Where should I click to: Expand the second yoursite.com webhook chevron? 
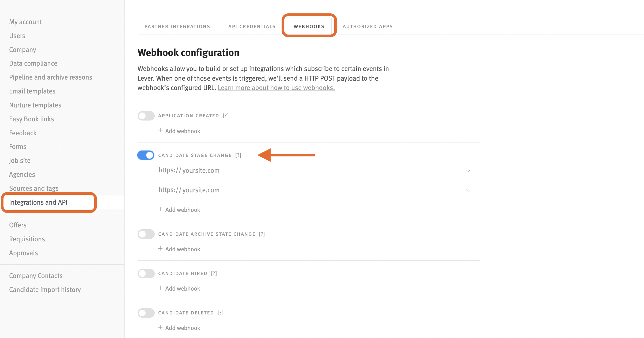[468, 190]
